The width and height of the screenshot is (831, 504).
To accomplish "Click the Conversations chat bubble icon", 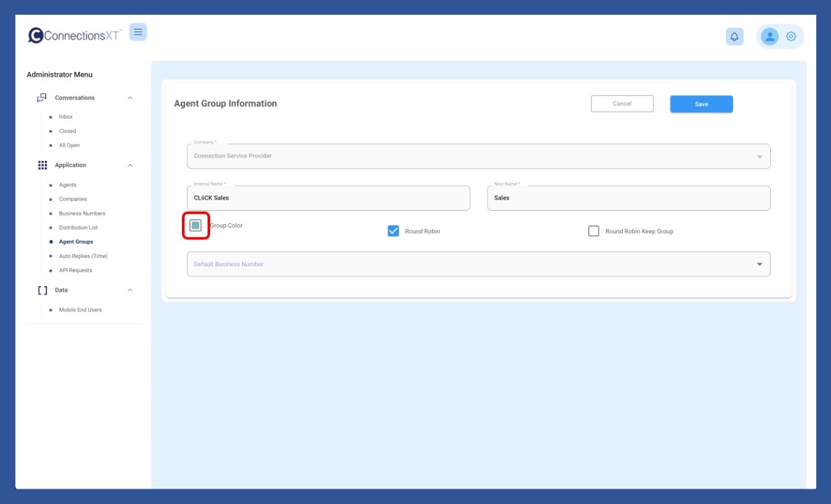I will tap(42, 98).
